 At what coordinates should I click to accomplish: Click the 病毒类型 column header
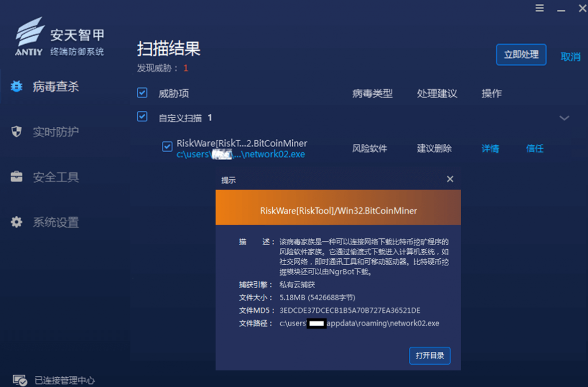tap(372, 94)
